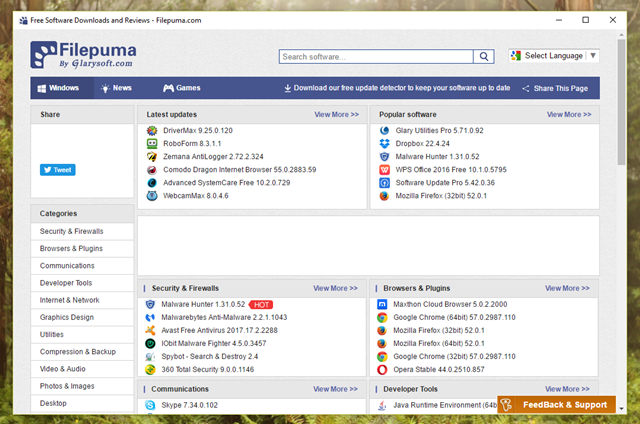Screen dimensions: 640x424
Task: Click the scrollbar down arrow
Action: 621,408
